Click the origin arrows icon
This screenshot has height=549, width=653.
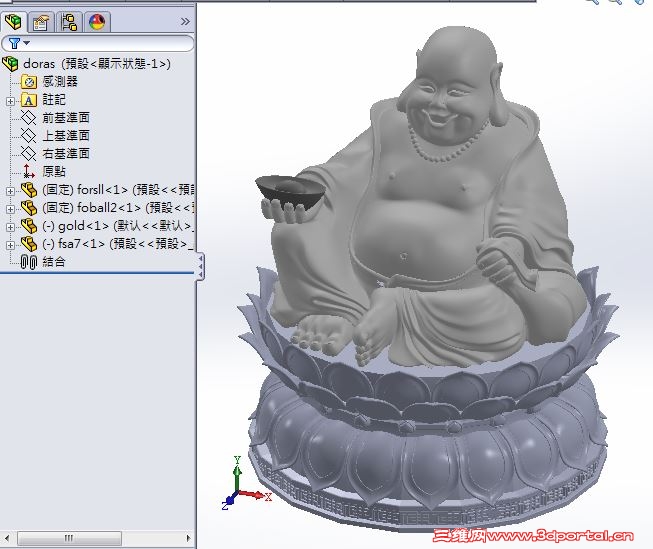coord(29,172)
